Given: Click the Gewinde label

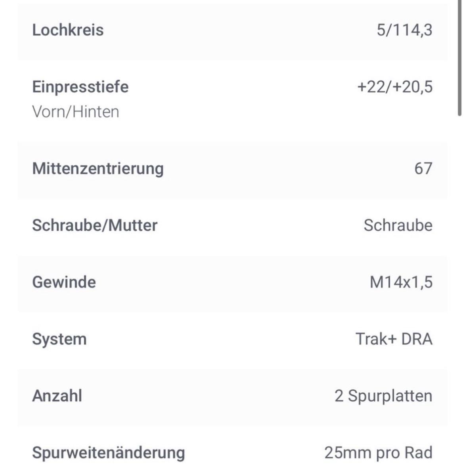Looking at the screenshot, I should pos(64,282).
